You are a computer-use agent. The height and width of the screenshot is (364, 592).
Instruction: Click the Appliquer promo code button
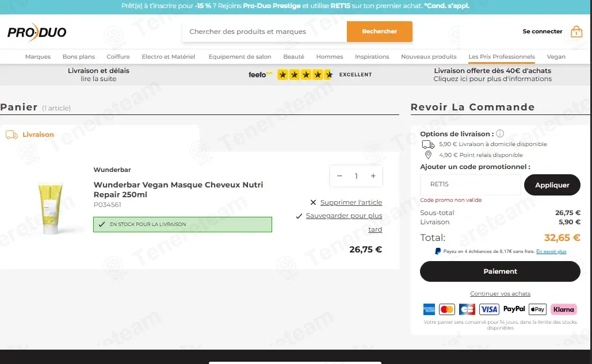pyautogui.click(x=552, y=185)
